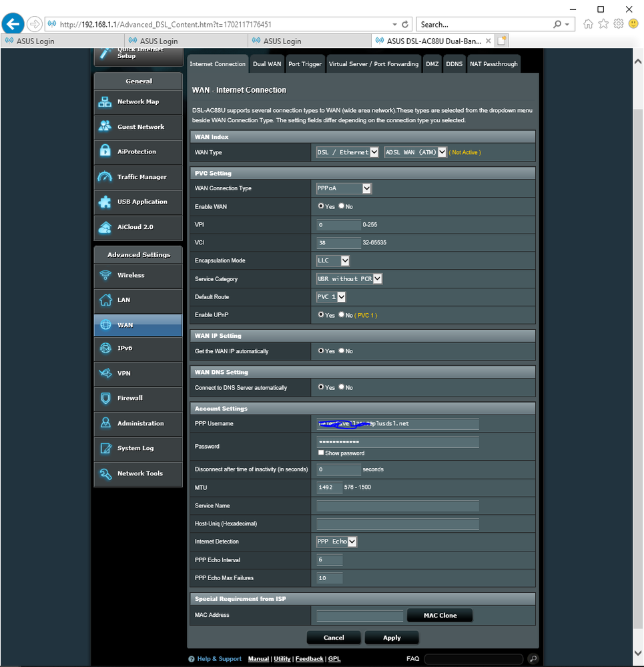Select No for Enable UPnP

(342, 315)
